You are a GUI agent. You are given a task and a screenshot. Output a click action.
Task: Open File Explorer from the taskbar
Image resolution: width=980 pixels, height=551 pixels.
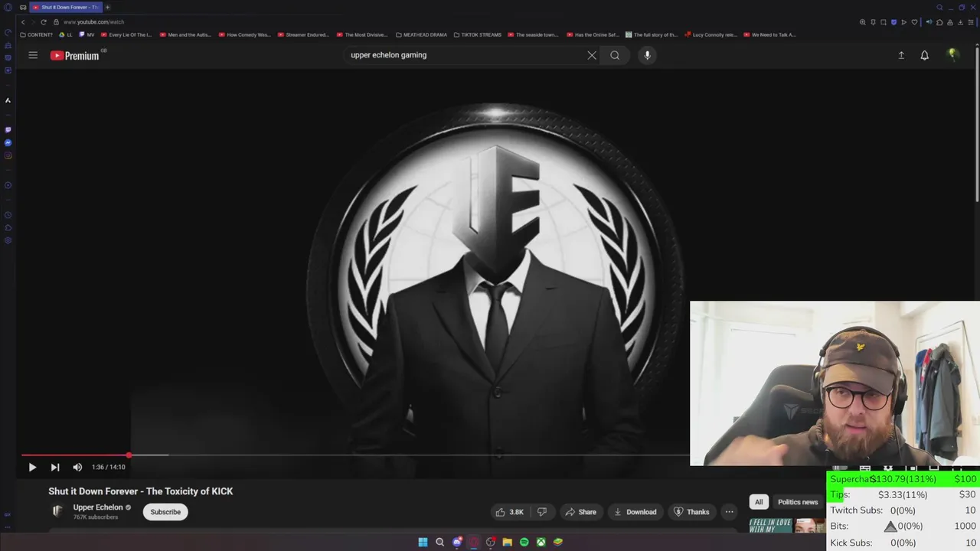point(507,542)
